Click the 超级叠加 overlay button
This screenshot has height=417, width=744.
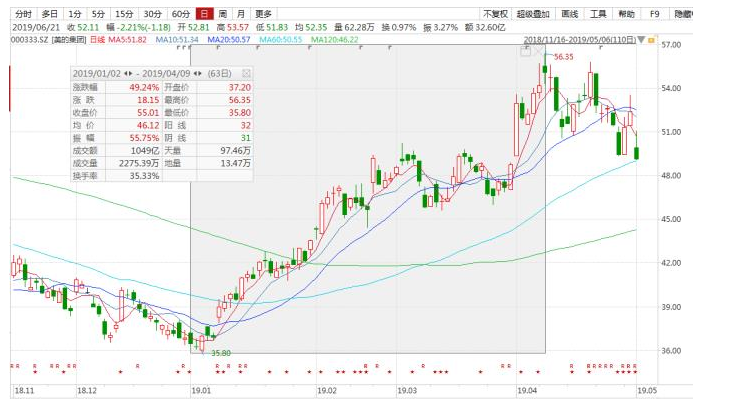(x=533, y=15)
